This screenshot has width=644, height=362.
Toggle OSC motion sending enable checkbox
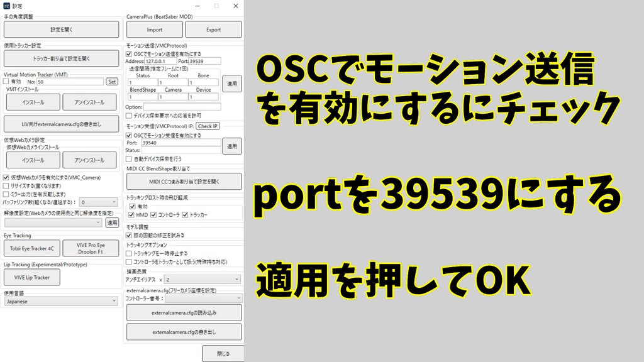tap(129, 54)
